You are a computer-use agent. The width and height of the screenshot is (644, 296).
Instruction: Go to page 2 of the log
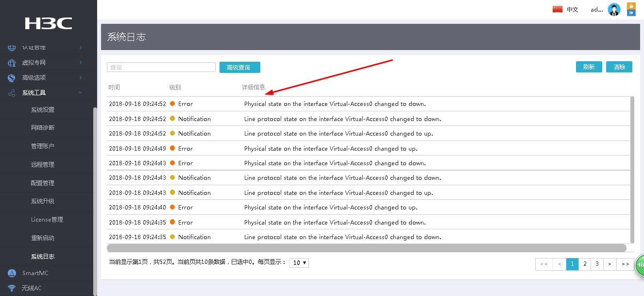(585, 264)
